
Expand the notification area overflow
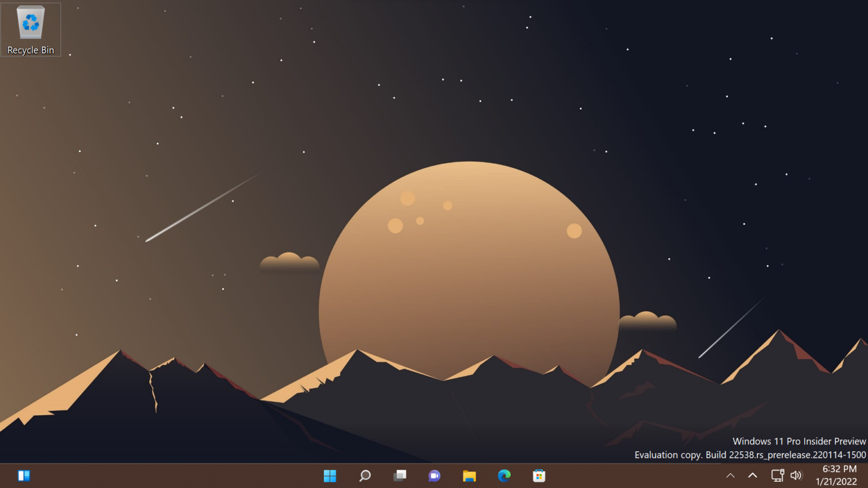[x=753, y=476]
